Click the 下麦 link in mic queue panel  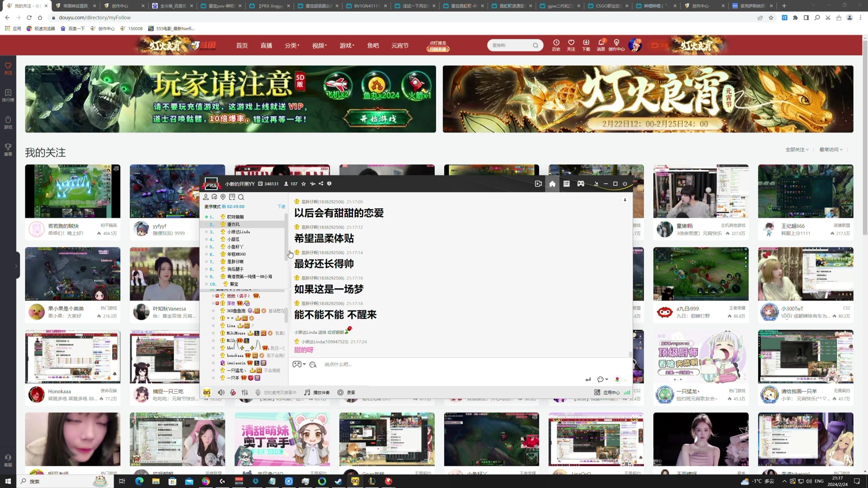[281, 206]
